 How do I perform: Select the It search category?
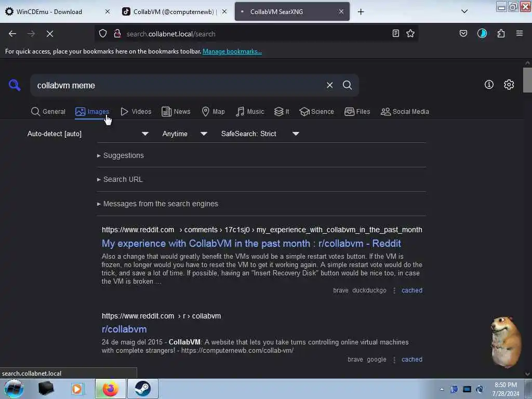click(282, 112)
